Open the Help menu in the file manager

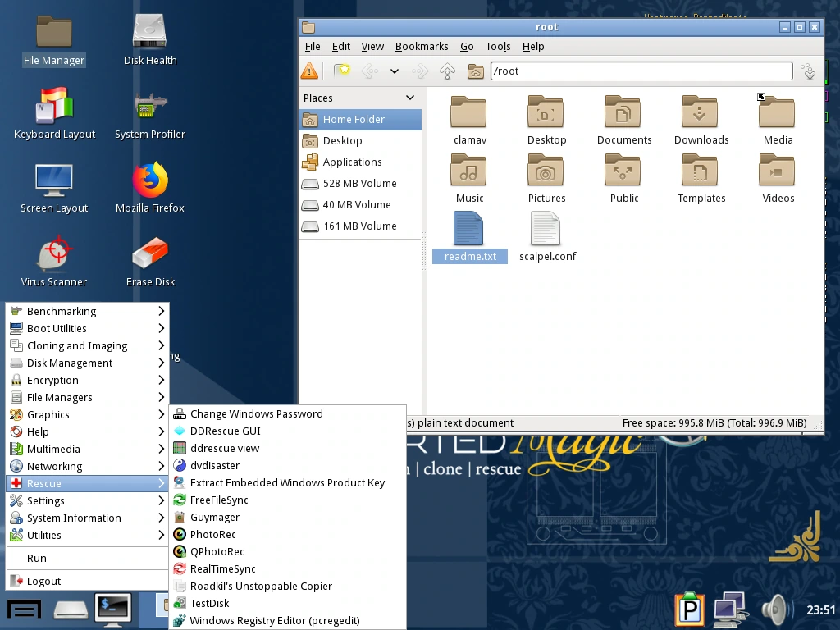(533, 47)
